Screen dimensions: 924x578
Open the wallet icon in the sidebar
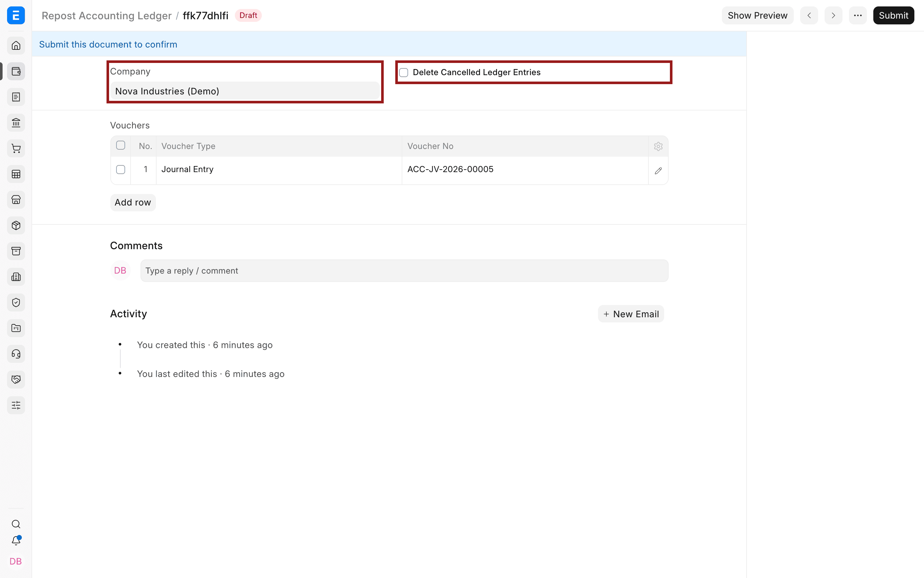(x=16, y=72)
